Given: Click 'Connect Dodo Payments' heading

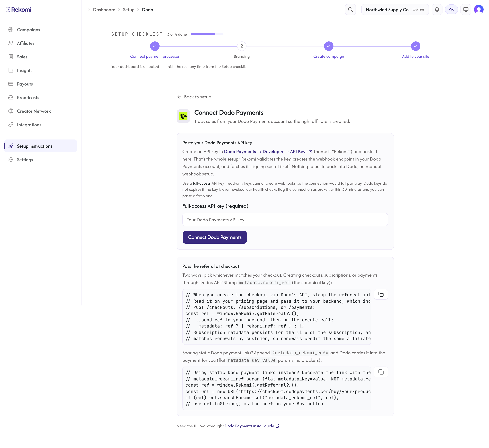Looking at the screenshot, I should (x=229, y=113).
